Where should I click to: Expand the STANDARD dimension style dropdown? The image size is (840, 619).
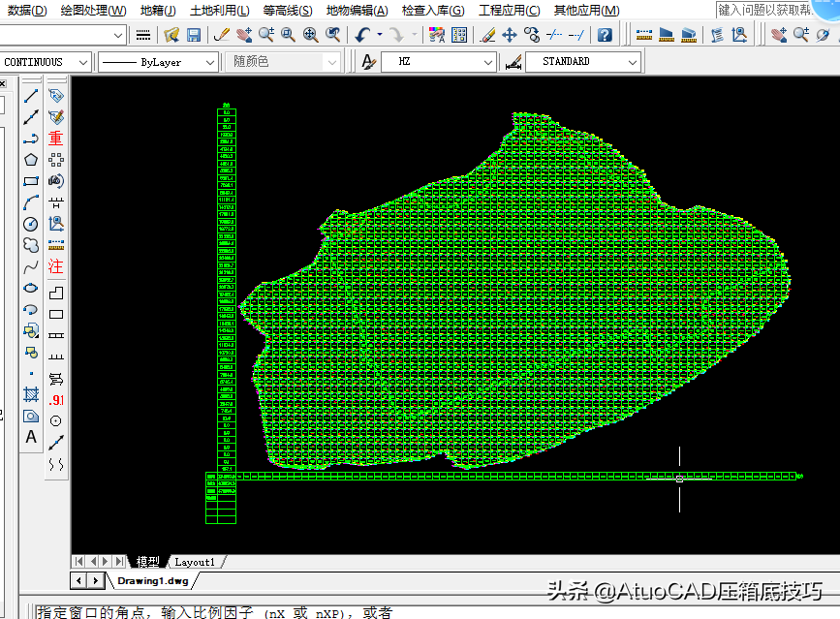click(633, 62)
